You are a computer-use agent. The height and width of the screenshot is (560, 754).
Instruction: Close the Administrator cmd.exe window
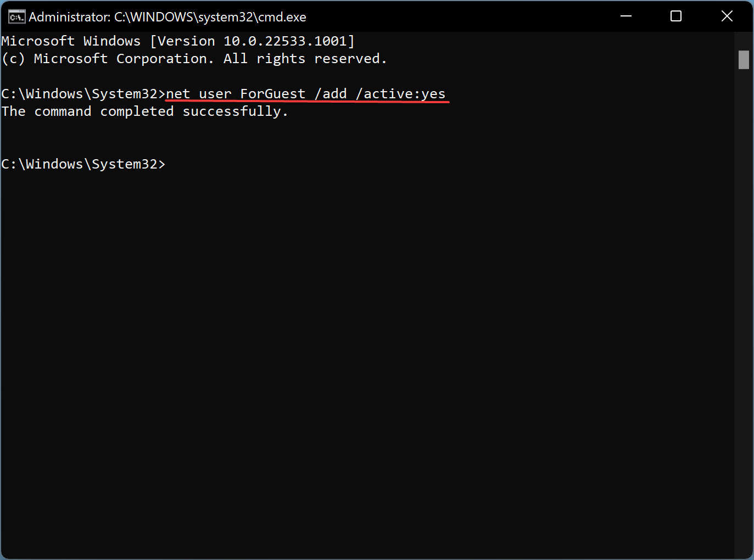727,16
